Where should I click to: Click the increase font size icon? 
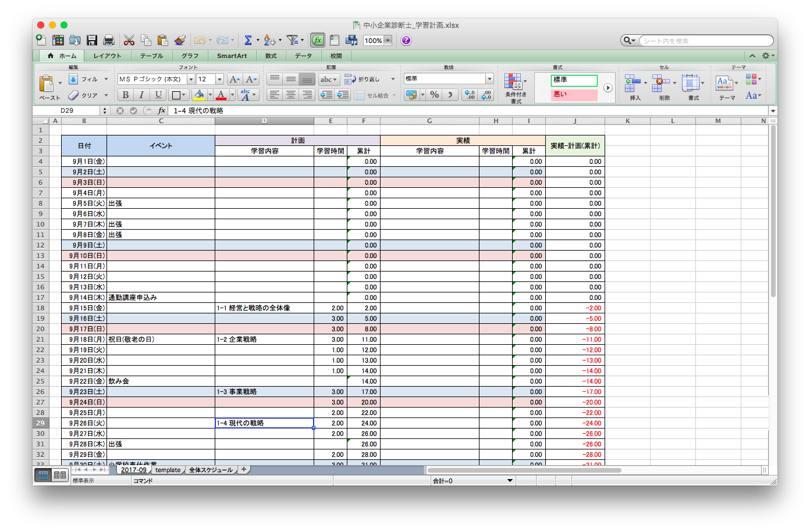(235, 79)
